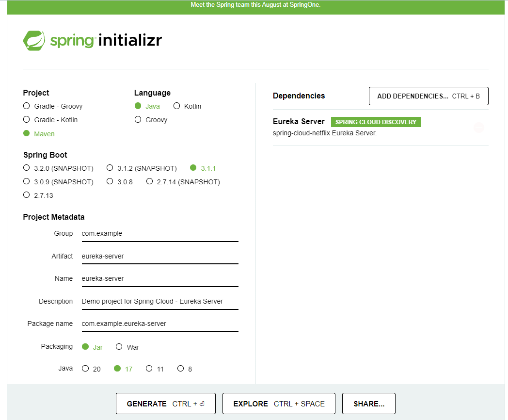Image resolution: width=508 pixels, height=420 pixels.
Task: Select Gradle - Groovy project type
Action: tap(53, 106)
